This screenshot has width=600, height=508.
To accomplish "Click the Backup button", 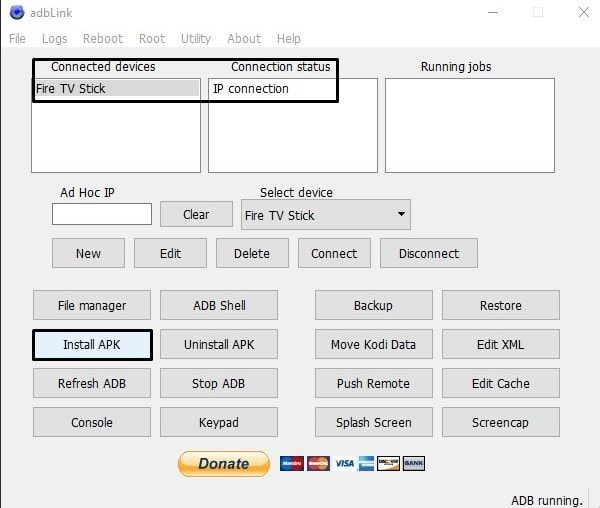I will pos(374,305).
